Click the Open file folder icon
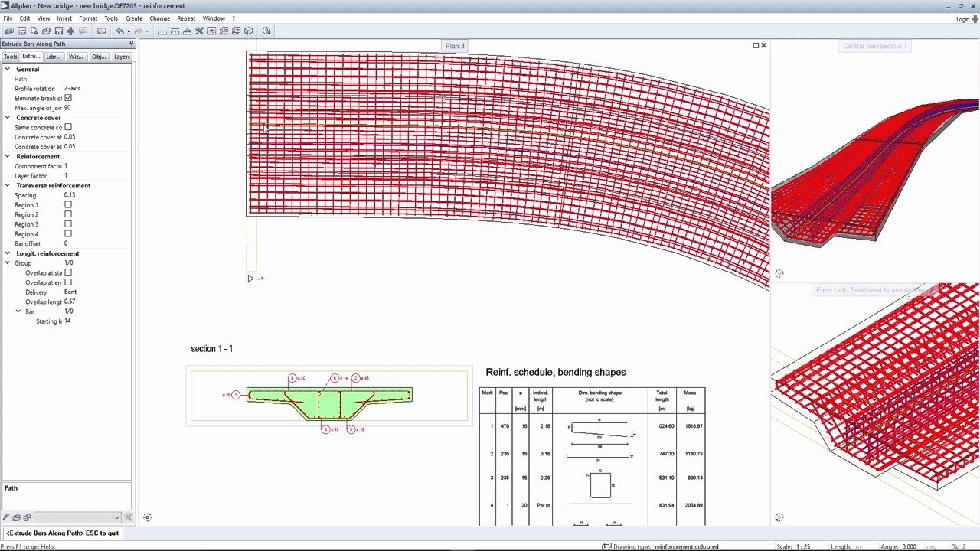This screenshot has height=551, width=980. (46, 31)
